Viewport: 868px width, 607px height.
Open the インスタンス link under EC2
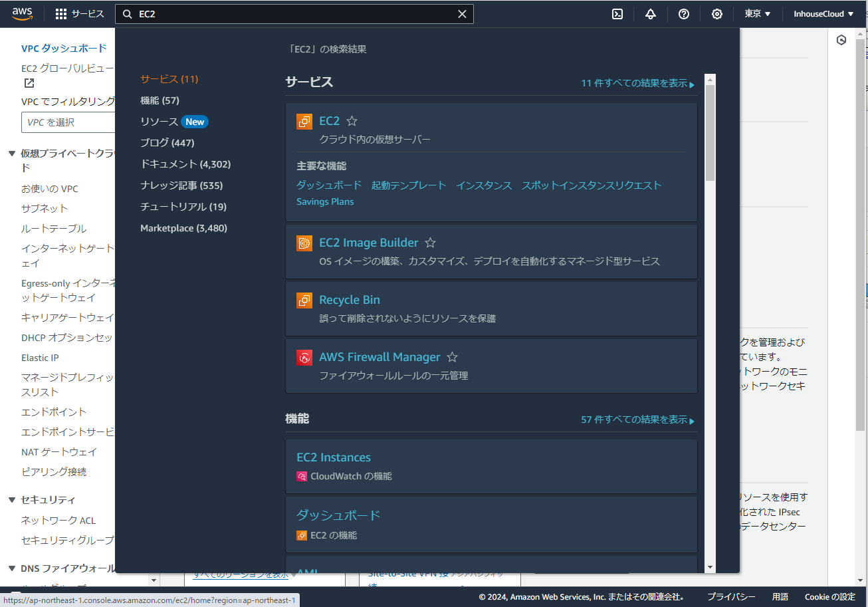(484, 185)
